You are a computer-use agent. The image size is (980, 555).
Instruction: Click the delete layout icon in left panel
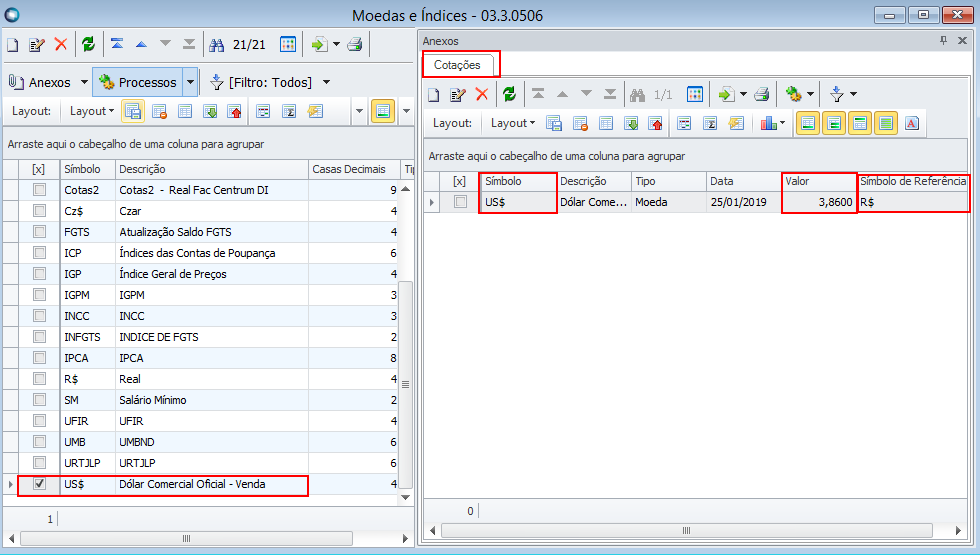click(x=159, y=111)
